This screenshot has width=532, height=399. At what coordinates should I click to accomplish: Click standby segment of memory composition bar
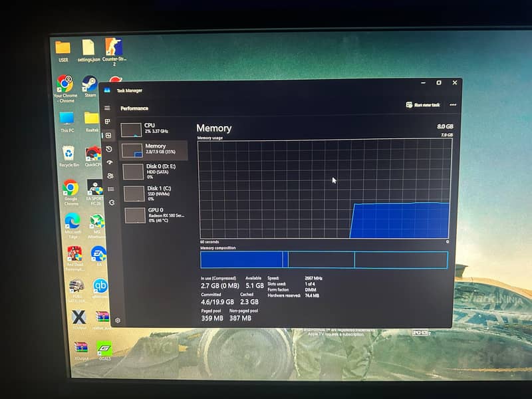point(321,260)
